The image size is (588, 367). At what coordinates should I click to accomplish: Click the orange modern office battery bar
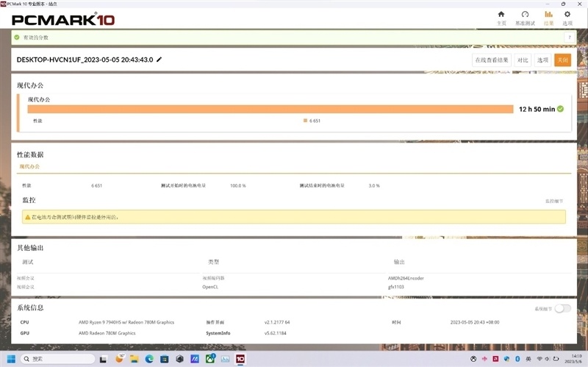pyautogui.click(x=270, y=109)
